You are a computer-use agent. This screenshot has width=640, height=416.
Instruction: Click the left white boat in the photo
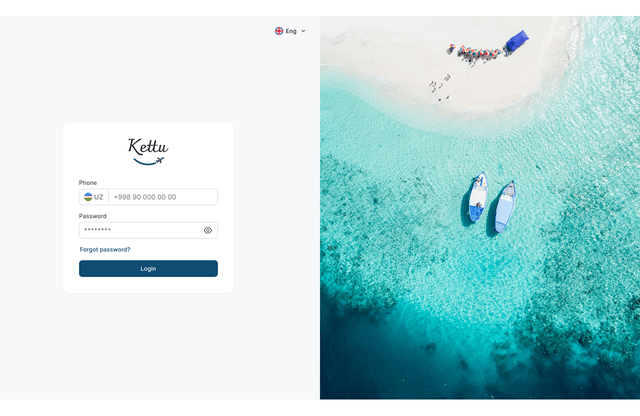coord(478,197)
